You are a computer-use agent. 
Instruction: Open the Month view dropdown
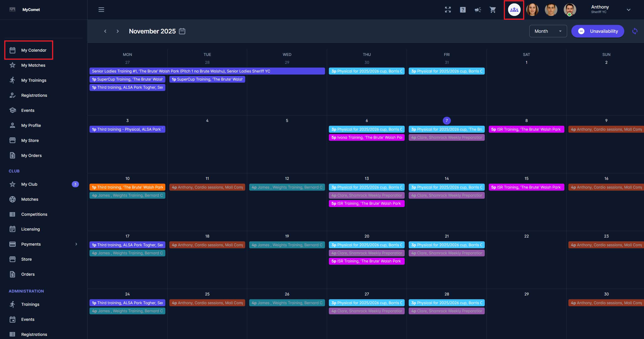[548, 31]
